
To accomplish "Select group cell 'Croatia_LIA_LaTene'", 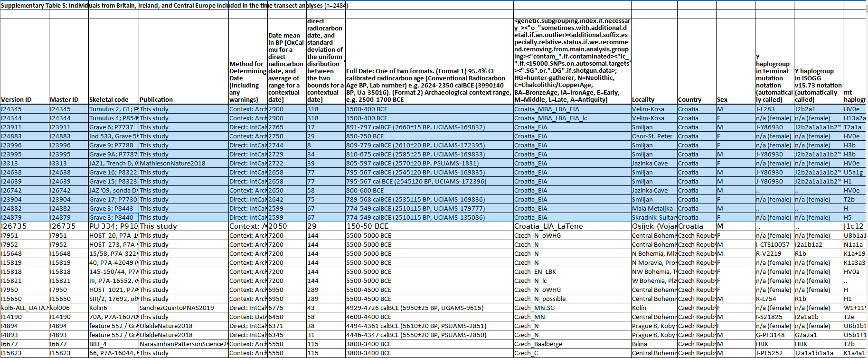I will [572, 227].
